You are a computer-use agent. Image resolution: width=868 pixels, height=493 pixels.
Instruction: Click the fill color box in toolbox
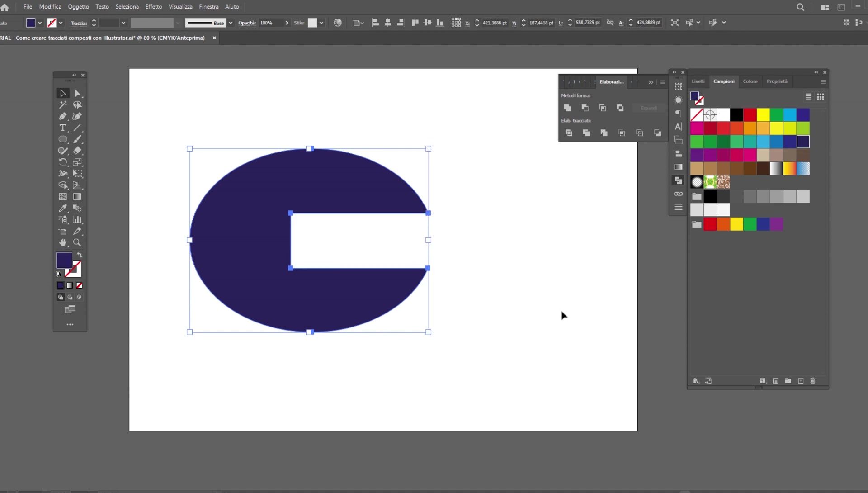point(64,260)
